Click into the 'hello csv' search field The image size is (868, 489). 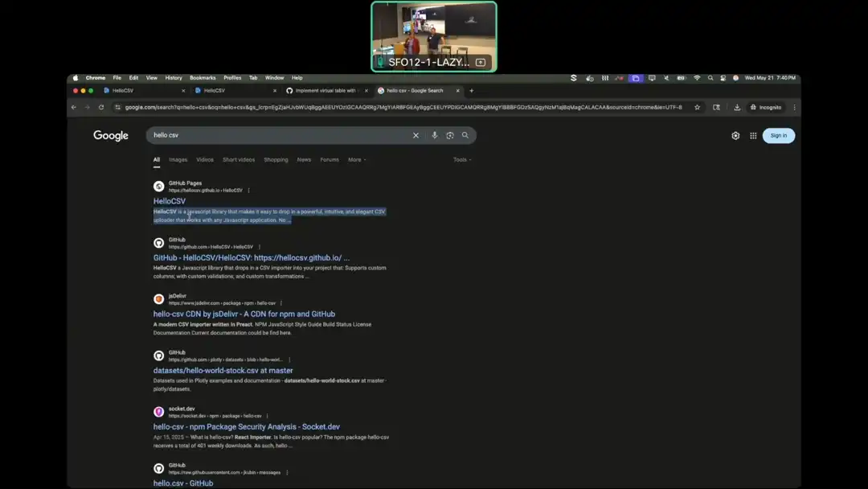click(x=280, y=135)
